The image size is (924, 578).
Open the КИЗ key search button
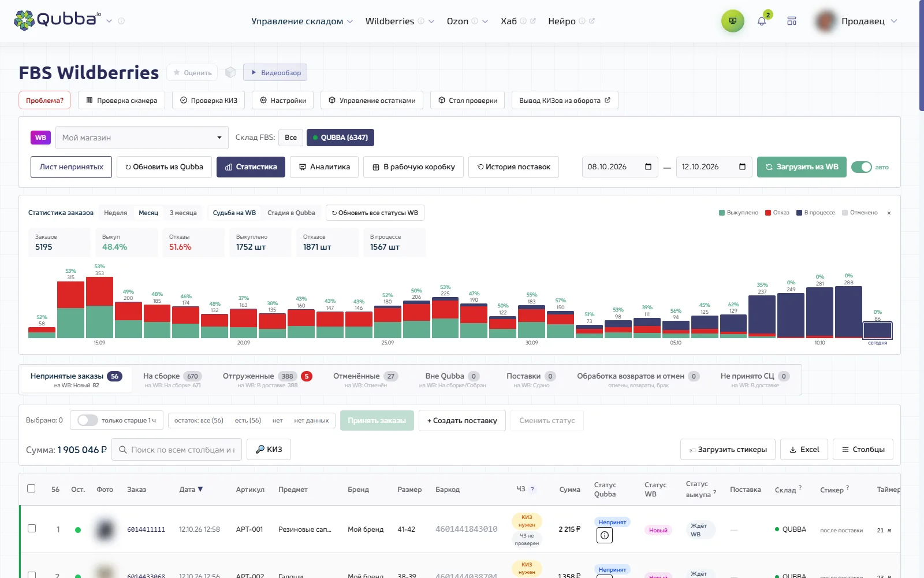click(269, 449)
